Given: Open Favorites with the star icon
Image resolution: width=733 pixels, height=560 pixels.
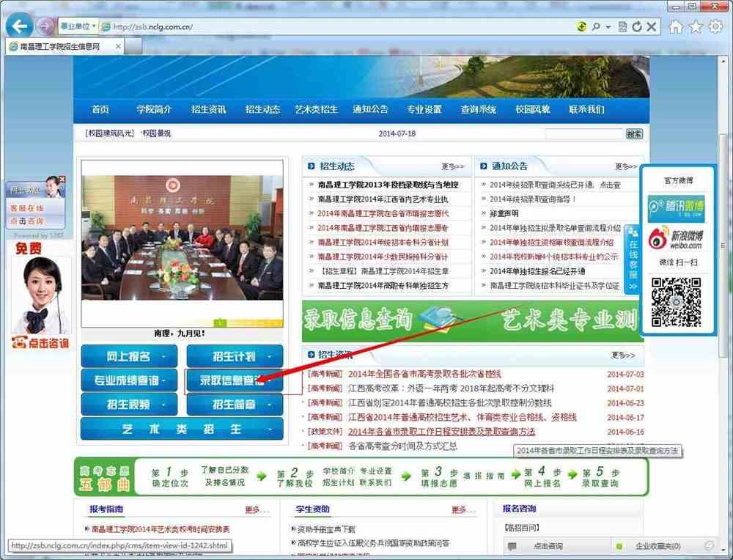Looking at the screenshot, I should coord(695,27).
